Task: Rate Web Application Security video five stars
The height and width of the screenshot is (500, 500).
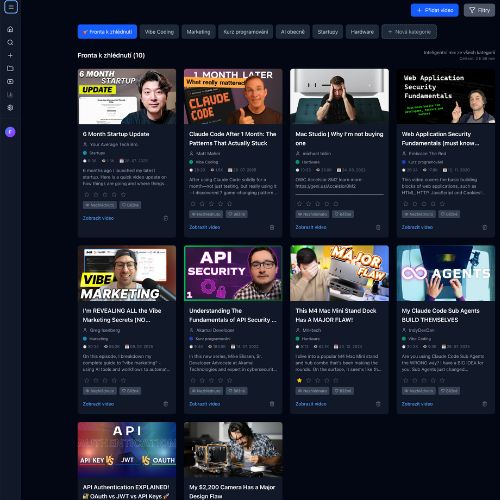Action: click(442, 204)
